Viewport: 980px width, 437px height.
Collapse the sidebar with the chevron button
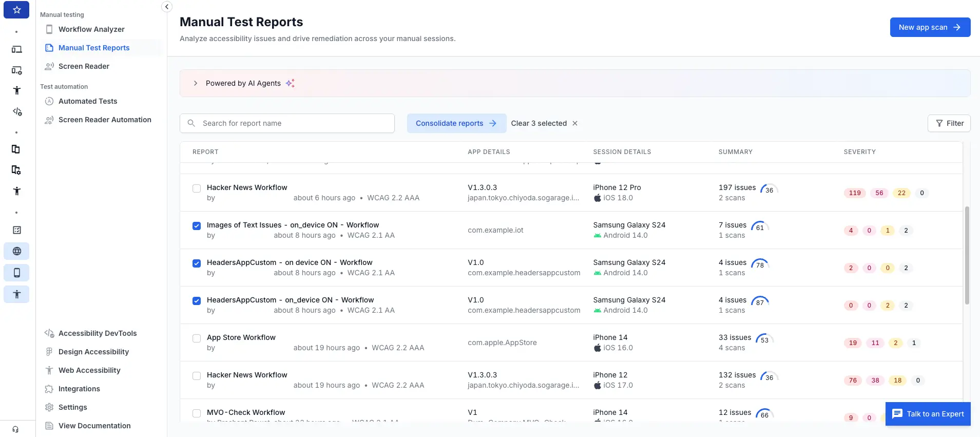[x=167, y=7]
